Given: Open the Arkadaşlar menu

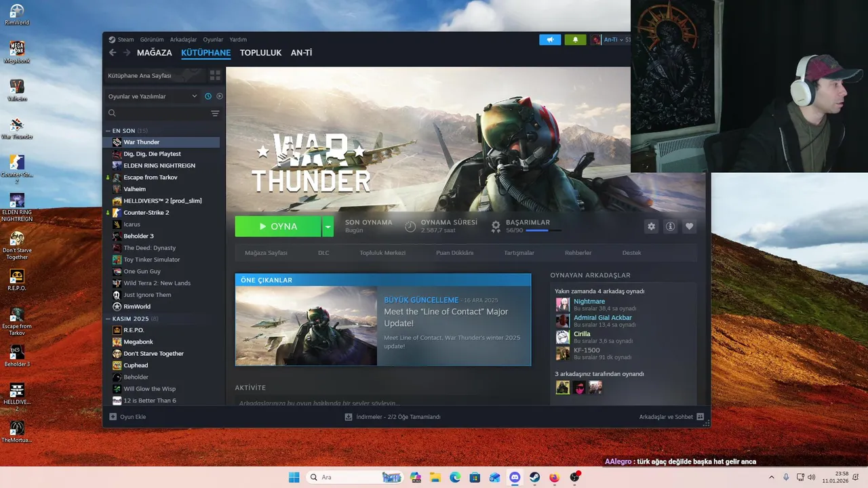Looking at the screenshot, I should tap(183, 39).
